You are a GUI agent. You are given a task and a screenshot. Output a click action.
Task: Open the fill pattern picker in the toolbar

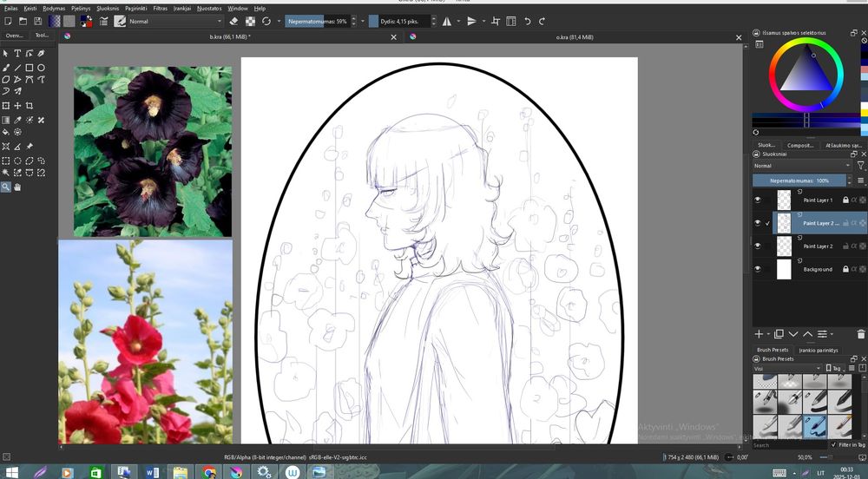[x=69, y=21]
